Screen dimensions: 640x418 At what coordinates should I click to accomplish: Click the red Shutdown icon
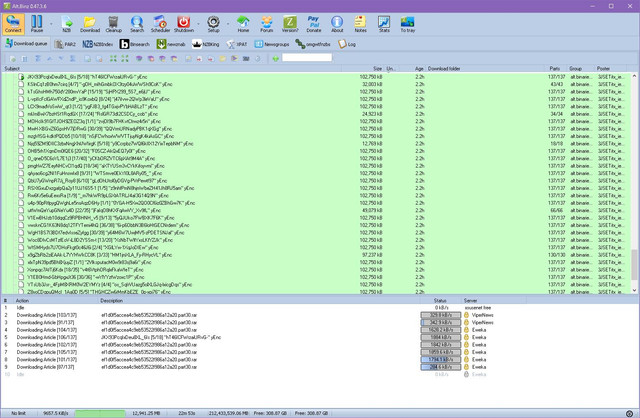pos(184,24)
